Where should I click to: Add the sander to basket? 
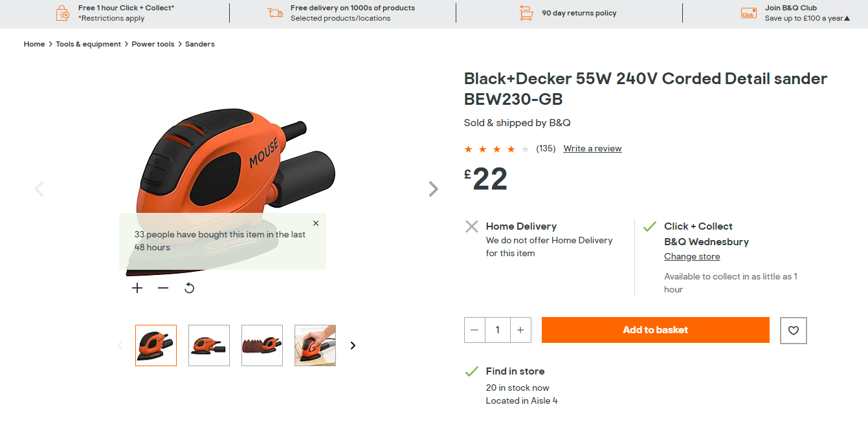tap(655, 330)
